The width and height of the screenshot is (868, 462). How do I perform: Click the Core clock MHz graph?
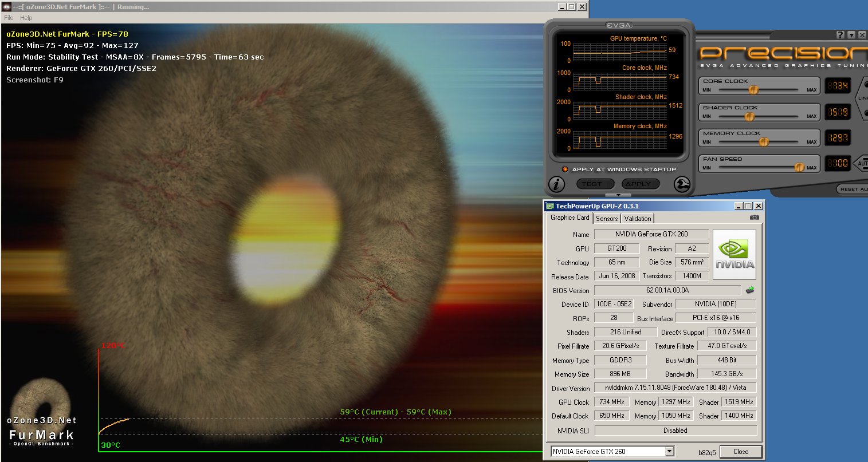coord(619,81)
